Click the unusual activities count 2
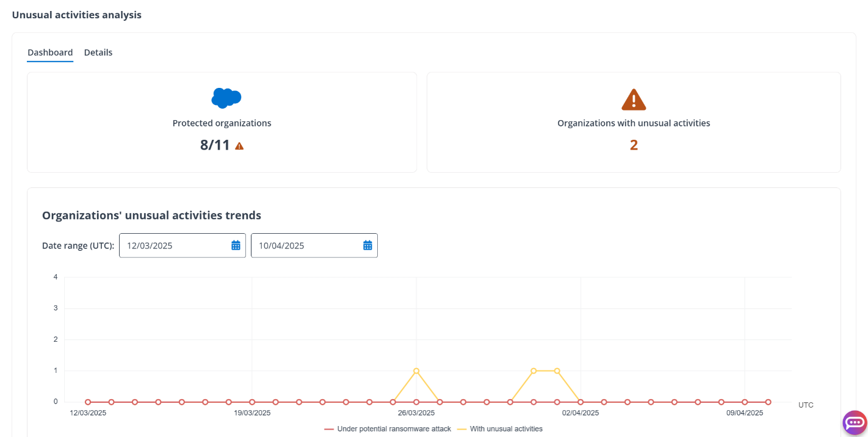The image size is (868, 437). 634,145
